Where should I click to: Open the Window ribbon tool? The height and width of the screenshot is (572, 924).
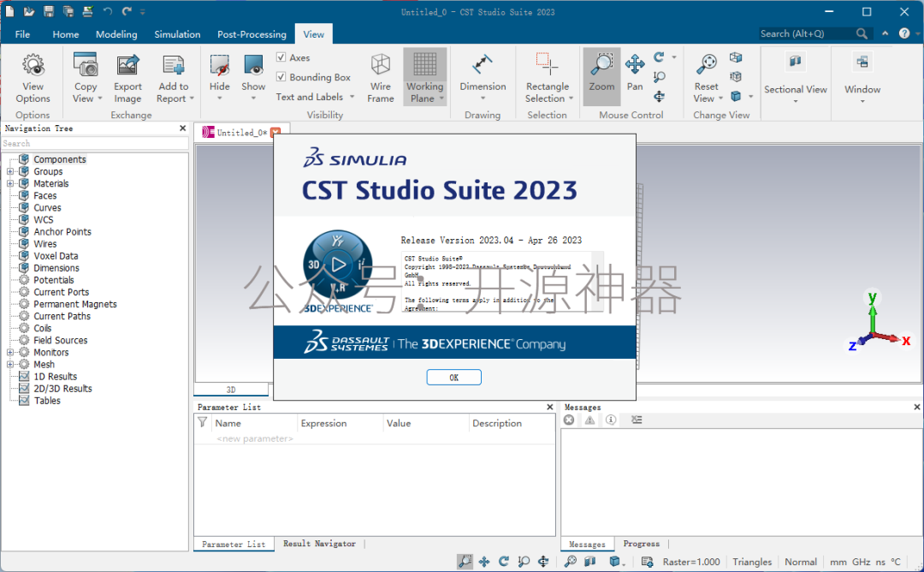click(862, 79)
